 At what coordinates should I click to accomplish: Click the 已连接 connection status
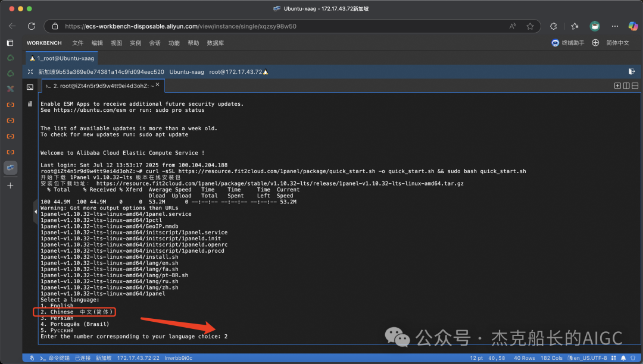[x=83, y=358]
